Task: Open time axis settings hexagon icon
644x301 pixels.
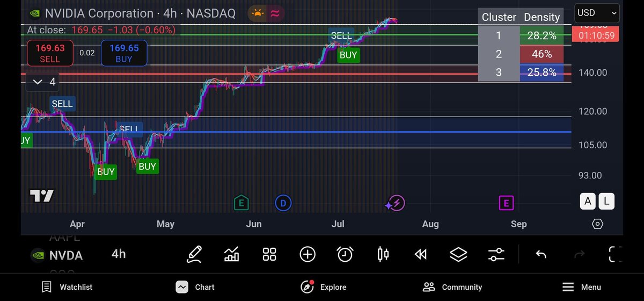Action: pos(597,224)
